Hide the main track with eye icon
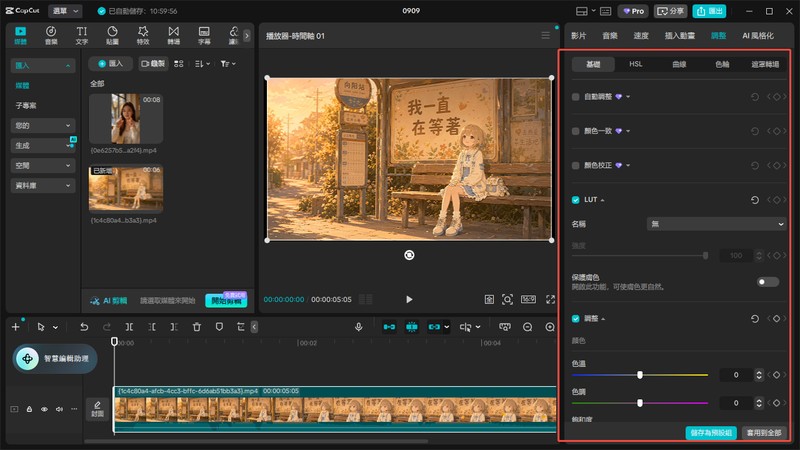Image resolution: width=800 pixels, height=450 pixels. (x=44, y=409)
